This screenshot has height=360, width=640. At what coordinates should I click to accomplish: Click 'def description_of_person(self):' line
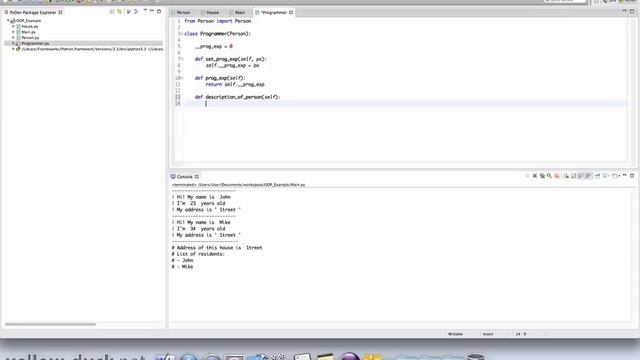[x=238, y=97]
